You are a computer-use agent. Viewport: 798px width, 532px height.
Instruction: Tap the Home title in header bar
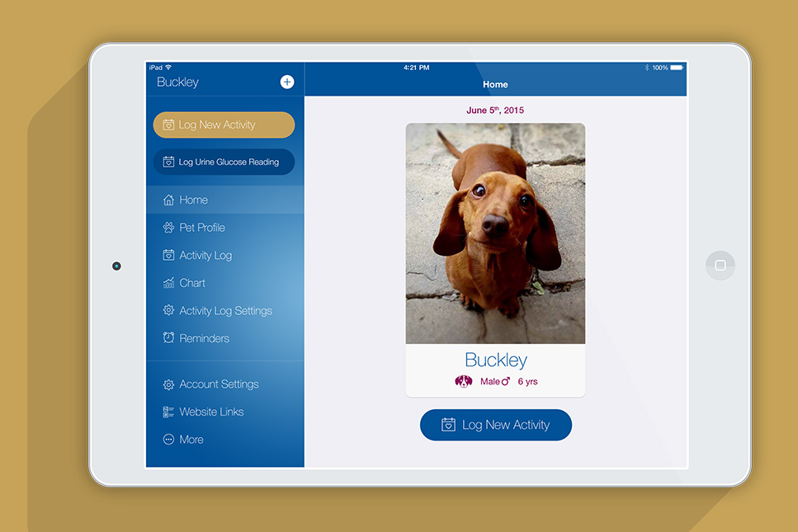(x=495, y=84)
